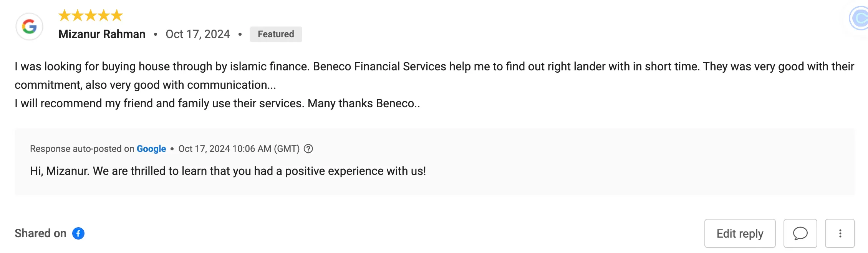Image resolution: width=868 pixels, height=253 pixels.
Task: Select the reviewer name Mizanur Rahman
Action: [x=102, y=34]
